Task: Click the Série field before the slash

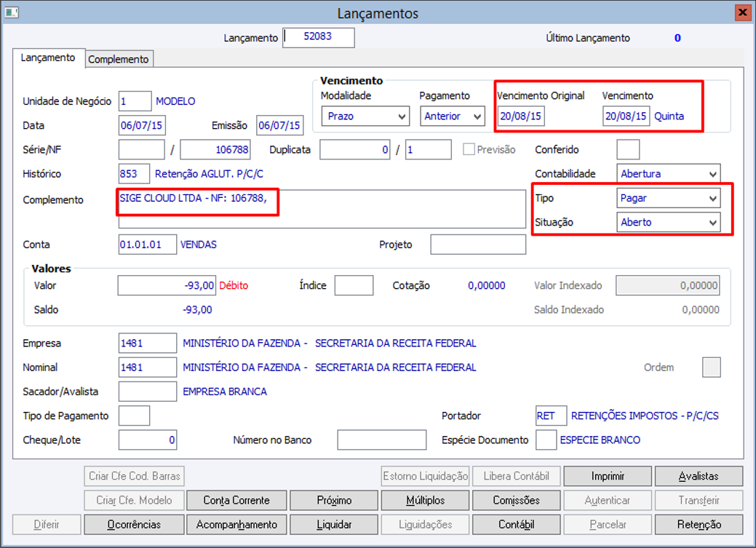Action: [142, 149]
